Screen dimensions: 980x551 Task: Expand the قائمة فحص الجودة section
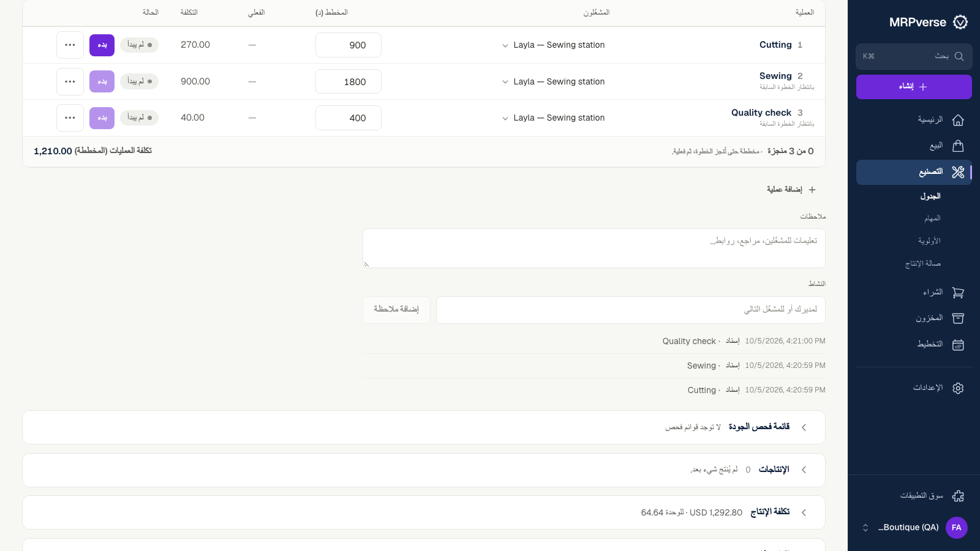[424, 427]
